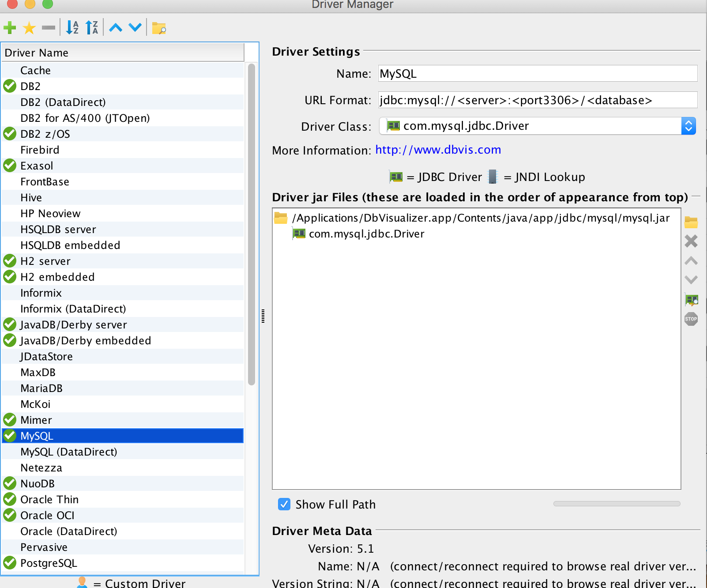Move jar file up in load order
The image size is (707, 588).
691,261
